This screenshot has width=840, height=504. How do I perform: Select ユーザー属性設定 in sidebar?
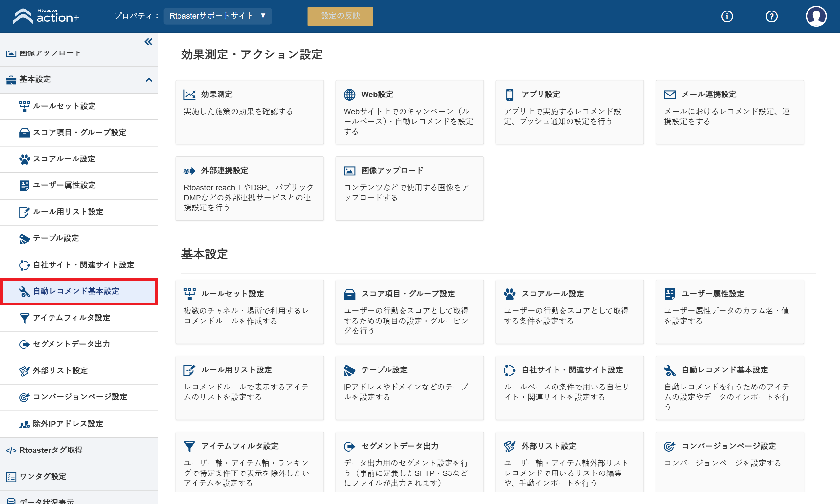(x=79, y=185)
